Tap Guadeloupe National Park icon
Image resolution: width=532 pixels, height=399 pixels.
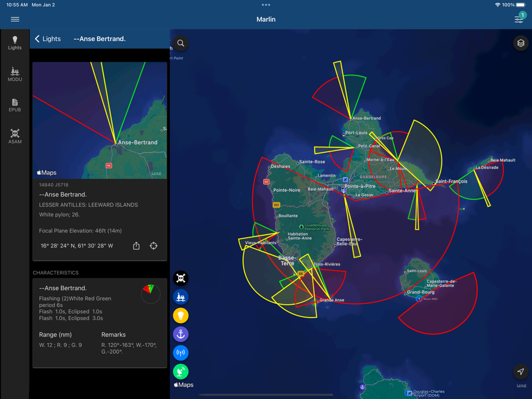301,227
